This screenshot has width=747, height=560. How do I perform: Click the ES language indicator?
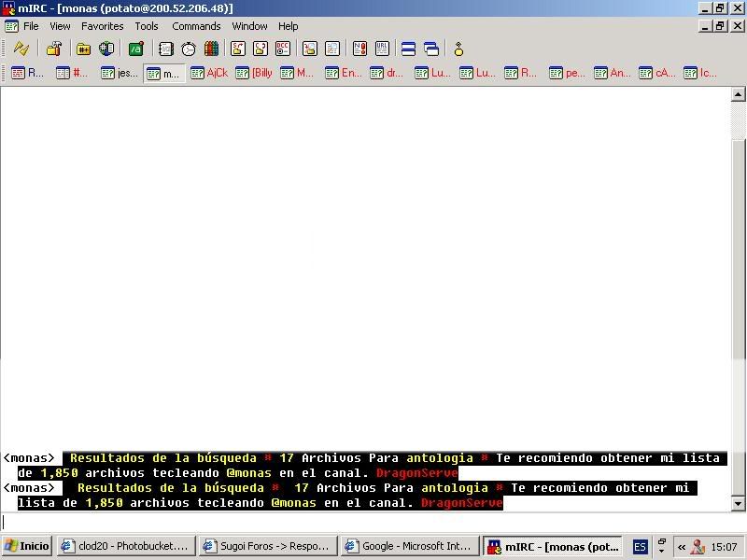click(x=640, y=547)
